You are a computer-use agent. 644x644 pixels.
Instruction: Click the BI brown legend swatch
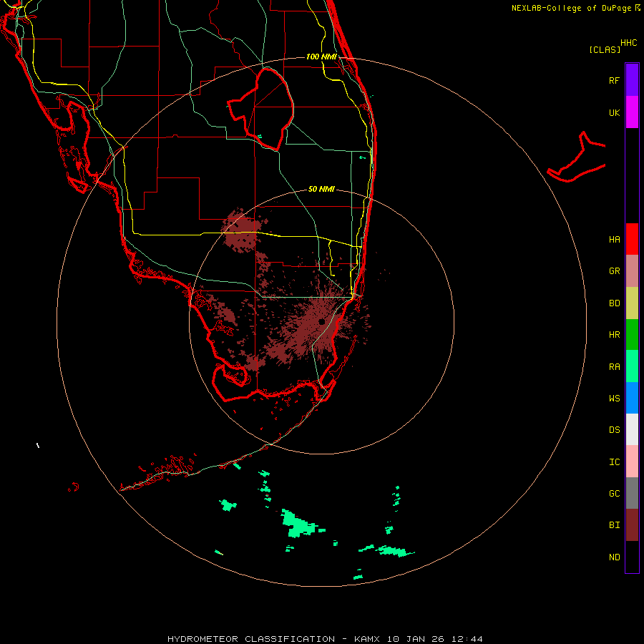point(632,525)
